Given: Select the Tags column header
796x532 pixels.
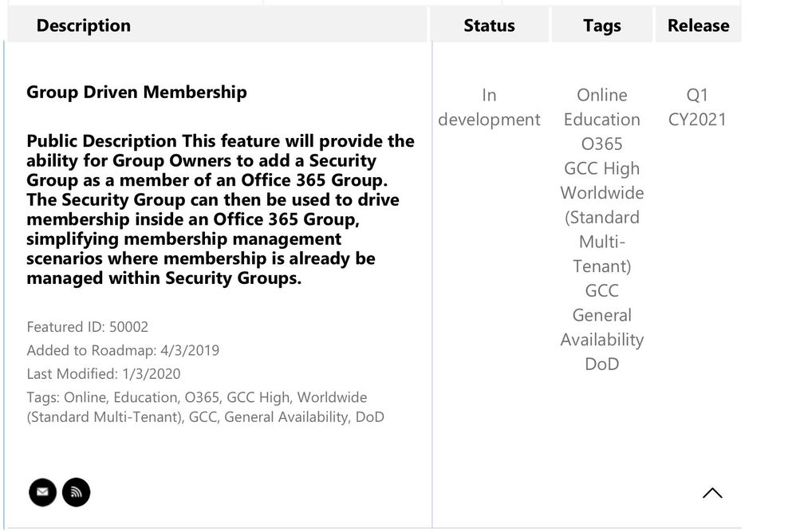Looking at the screenshot, I should pyautogui.click(x=601, y=26).
